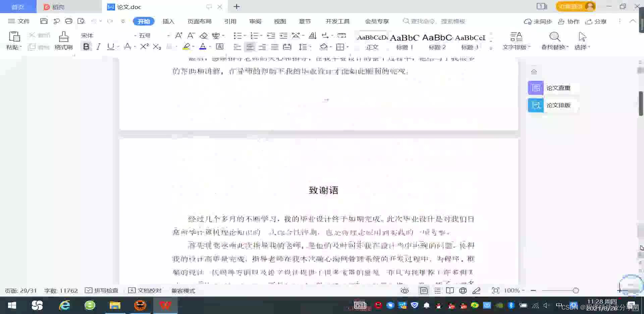Switch to the 章节 (Chapter) tab
This screenshot has height=314, width=644.
305,21
